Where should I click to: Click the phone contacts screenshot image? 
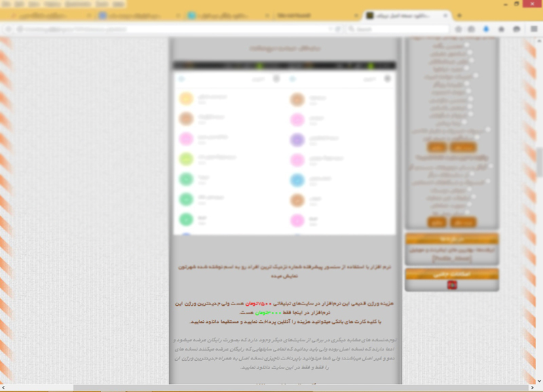(284, 148)
